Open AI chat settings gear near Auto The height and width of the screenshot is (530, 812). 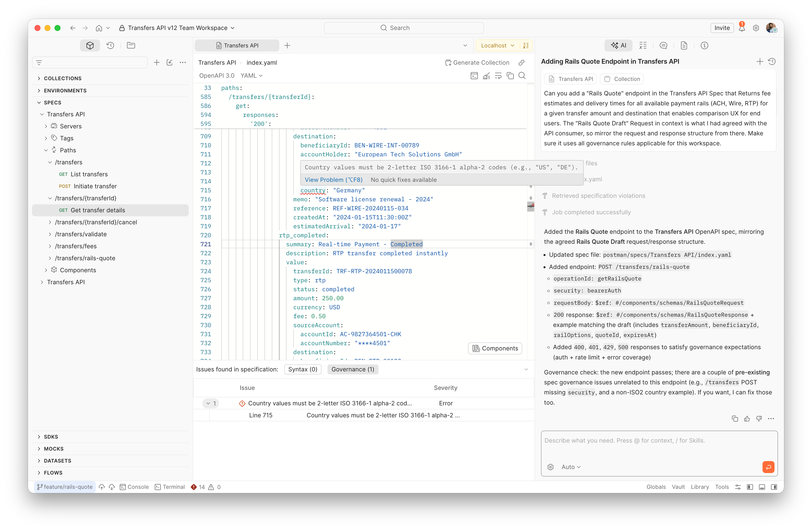[550, 467]
